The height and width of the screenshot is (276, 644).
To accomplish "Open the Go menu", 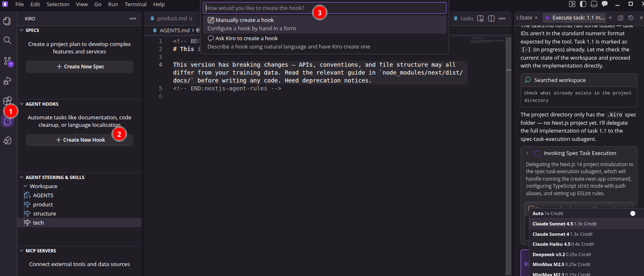I will tap(98, 4).
